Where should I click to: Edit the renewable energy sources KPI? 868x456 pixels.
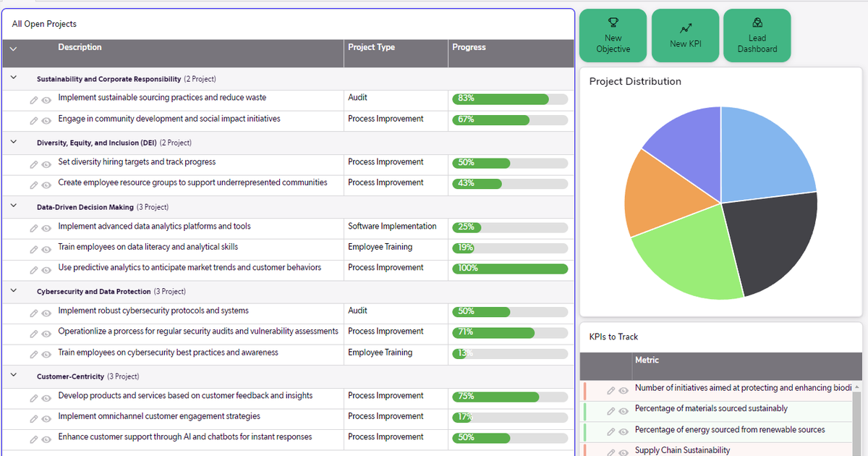610,432
